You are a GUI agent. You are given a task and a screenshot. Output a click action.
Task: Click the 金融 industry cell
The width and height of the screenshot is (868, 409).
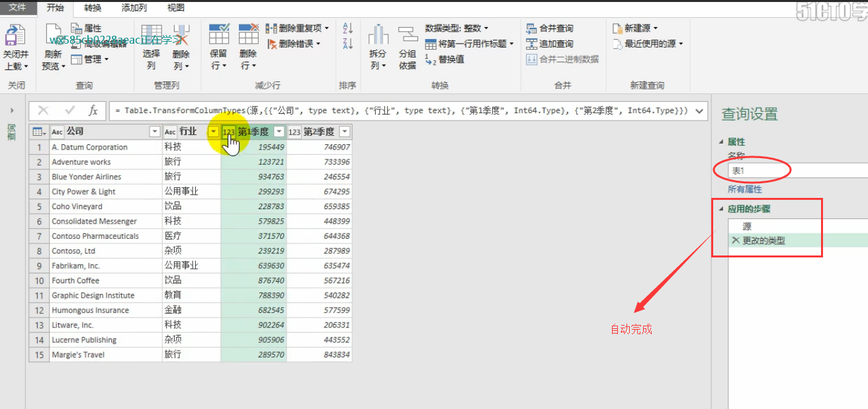191,310
